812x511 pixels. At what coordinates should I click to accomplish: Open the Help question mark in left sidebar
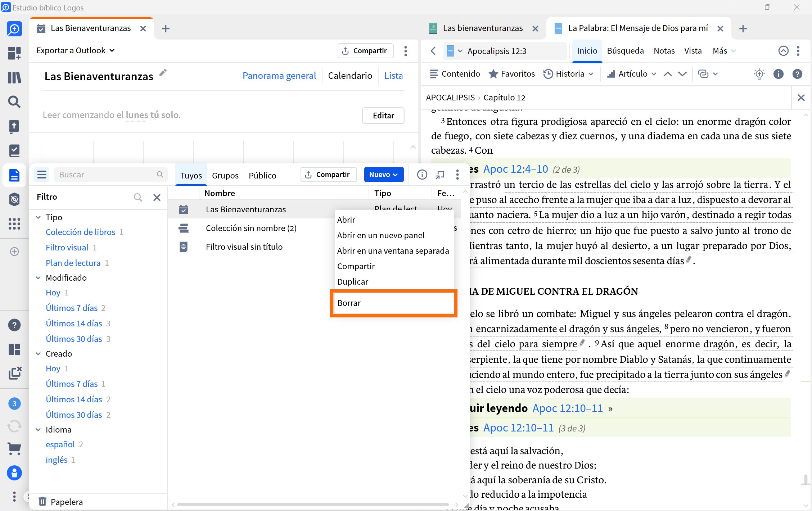14,325
